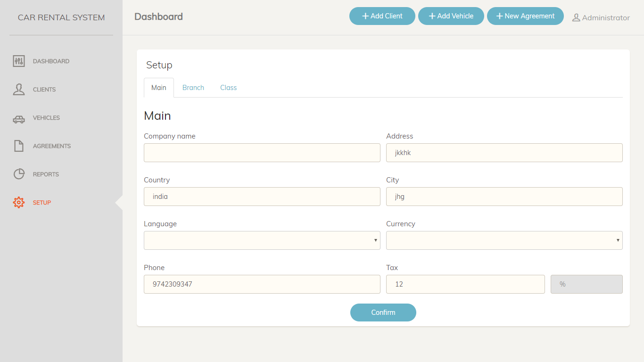Click the Clients person icon
This screenshot has height=362, width=644.
[19, 90]
